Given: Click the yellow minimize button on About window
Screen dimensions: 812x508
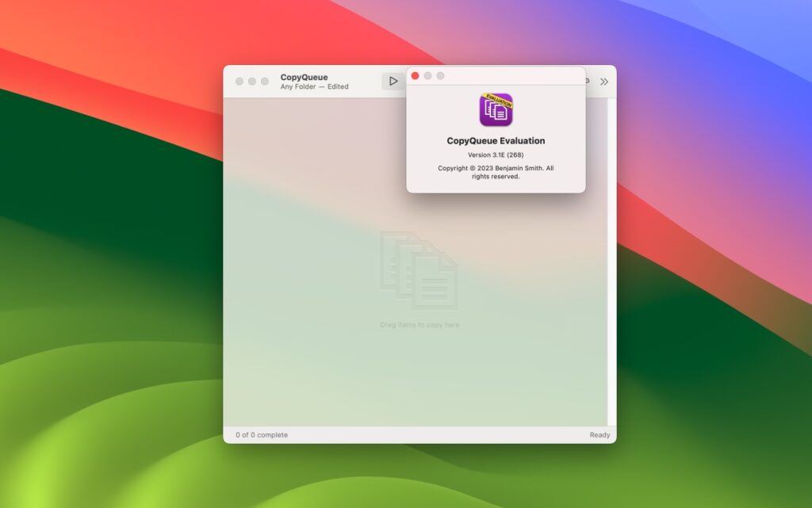Looking at the screenshot, I should pyautogui.click(x=428, y=75).
